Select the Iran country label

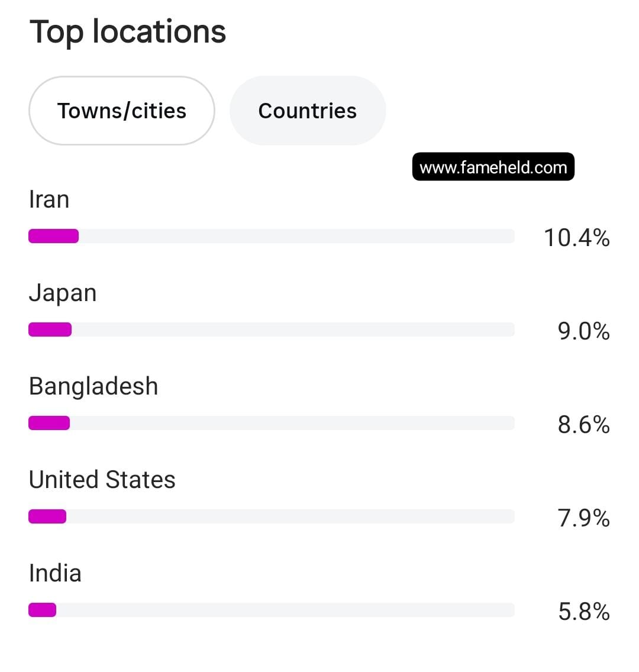49,199
